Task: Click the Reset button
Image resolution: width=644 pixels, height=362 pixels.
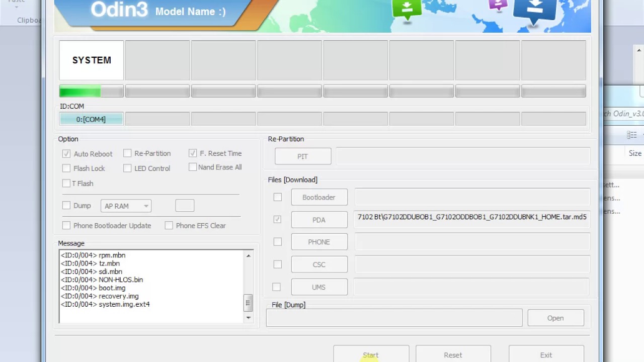Action: [x=453, y=354]
